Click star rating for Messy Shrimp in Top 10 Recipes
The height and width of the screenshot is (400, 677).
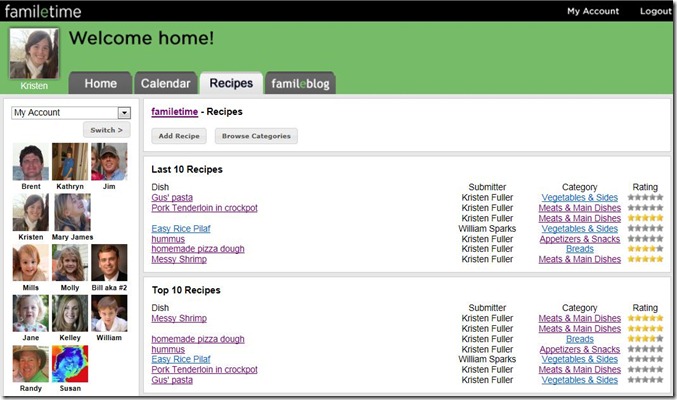point(646,319)
